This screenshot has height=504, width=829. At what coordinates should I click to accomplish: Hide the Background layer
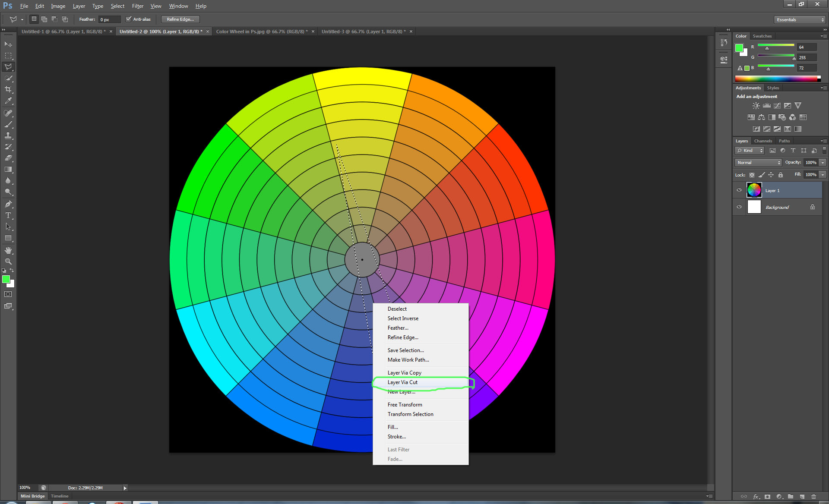[739, 207]
